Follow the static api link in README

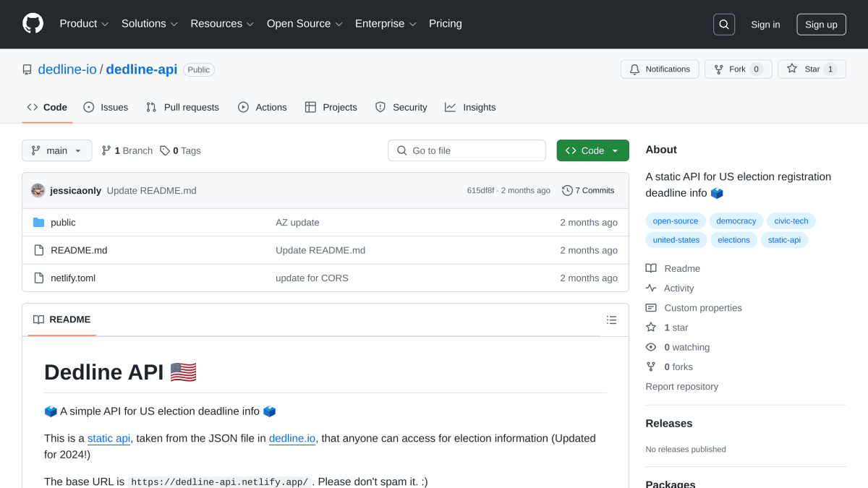[x=109, y=438]
